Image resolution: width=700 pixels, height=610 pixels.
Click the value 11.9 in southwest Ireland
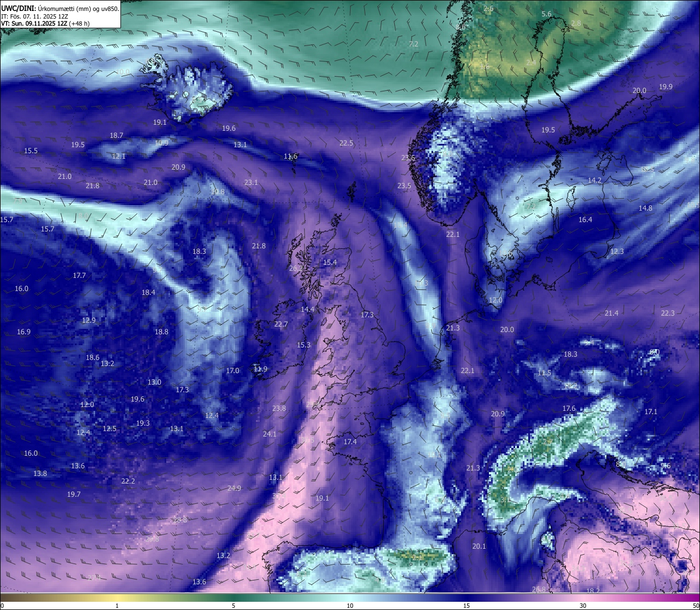(x=260, y=369)
